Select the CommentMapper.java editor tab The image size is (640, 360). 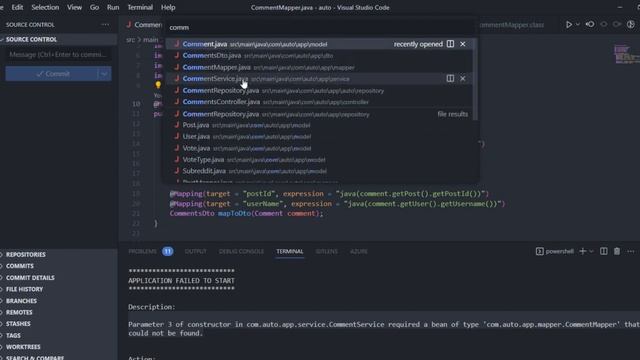[x=143, y=25]
